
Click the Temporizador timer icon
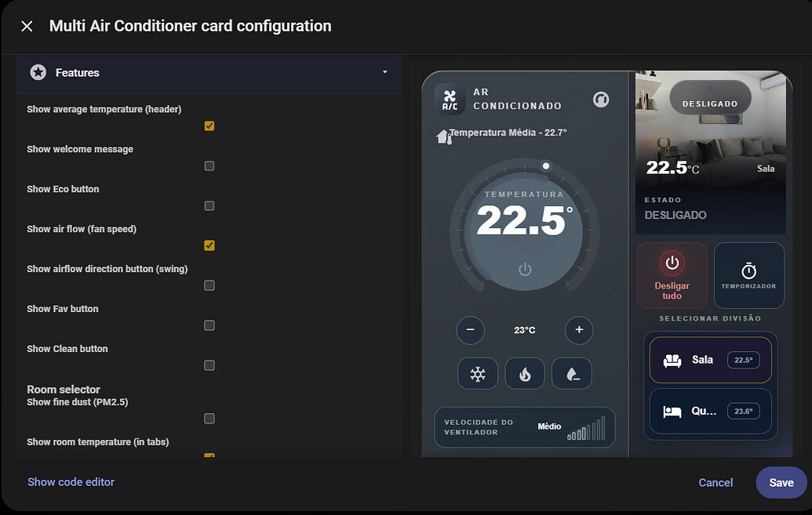(x=748, y=270)
